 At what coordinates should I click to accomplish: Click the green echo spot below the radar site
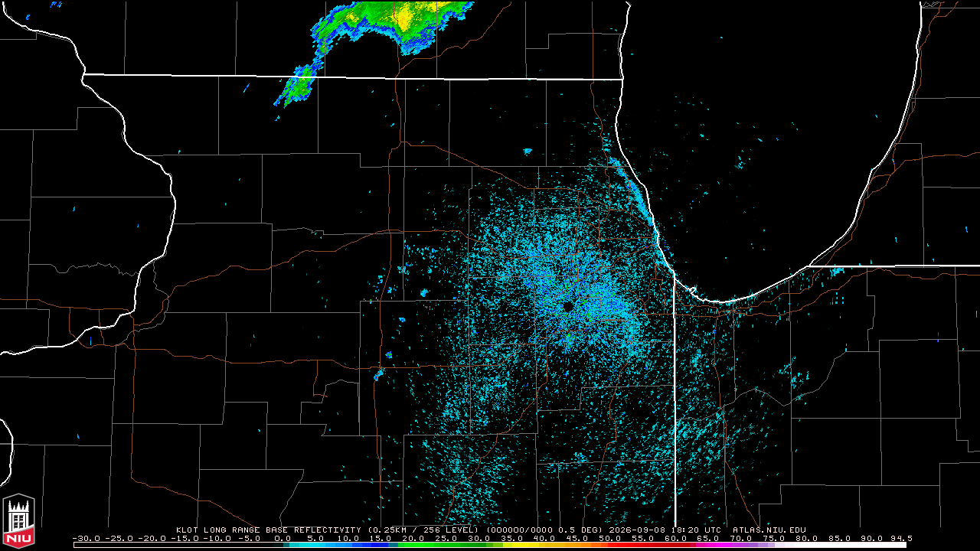pos(569,336)
